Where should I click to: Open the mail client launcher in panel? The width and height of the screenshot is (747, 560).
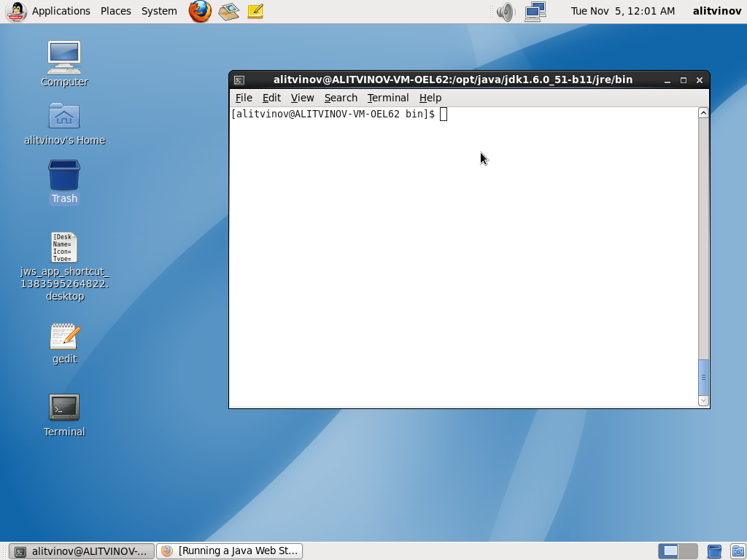pos(229,11)
